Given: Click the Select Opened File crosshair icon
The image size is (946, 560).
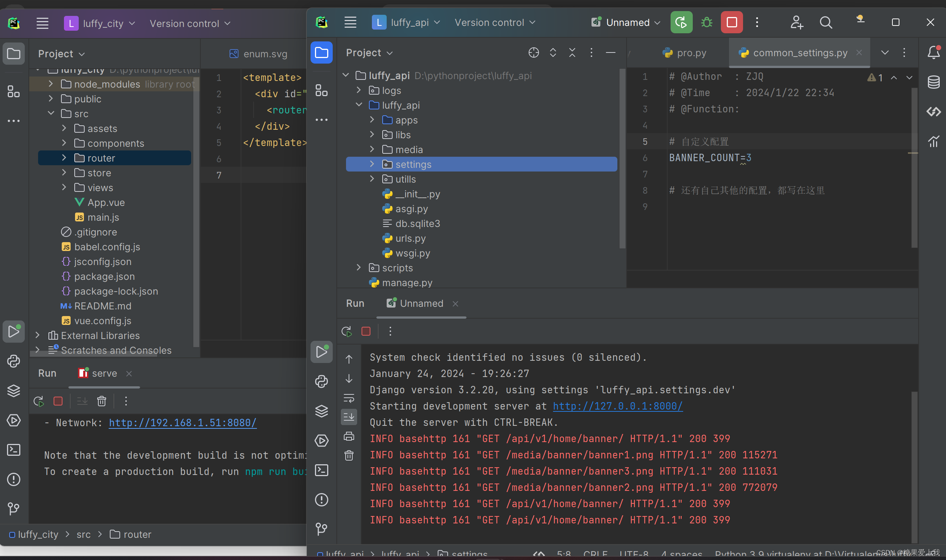Looking at the screenshot, I should (x=533, y=53).
